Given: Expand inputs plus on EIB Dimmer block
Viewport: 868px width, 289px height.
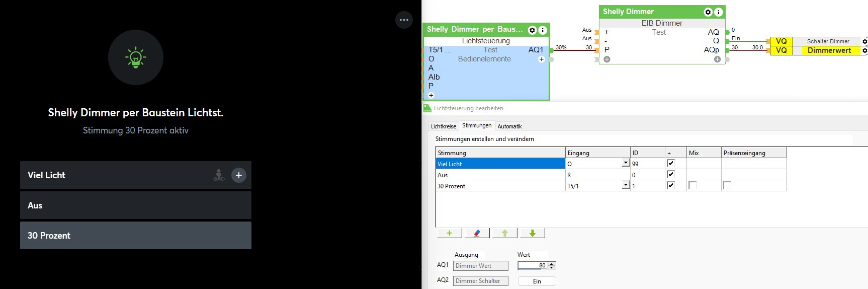Looking at the screenshot, I should click(x=607, y=59).
